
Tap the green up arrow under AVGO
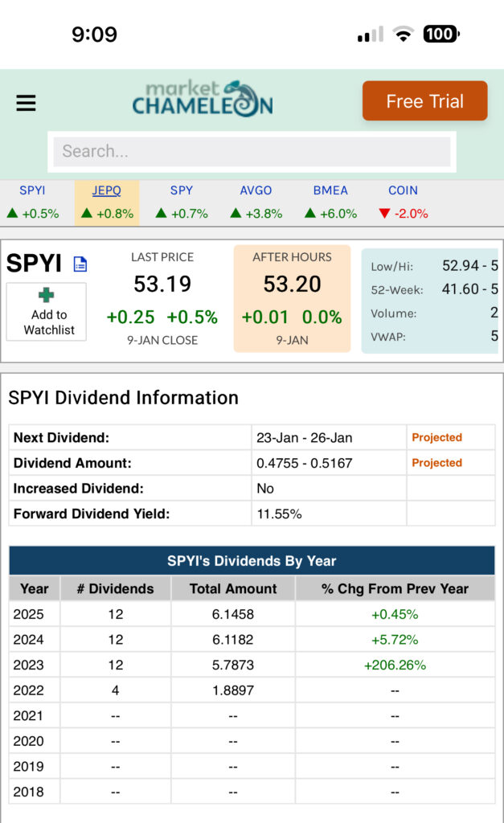point(236,214)
